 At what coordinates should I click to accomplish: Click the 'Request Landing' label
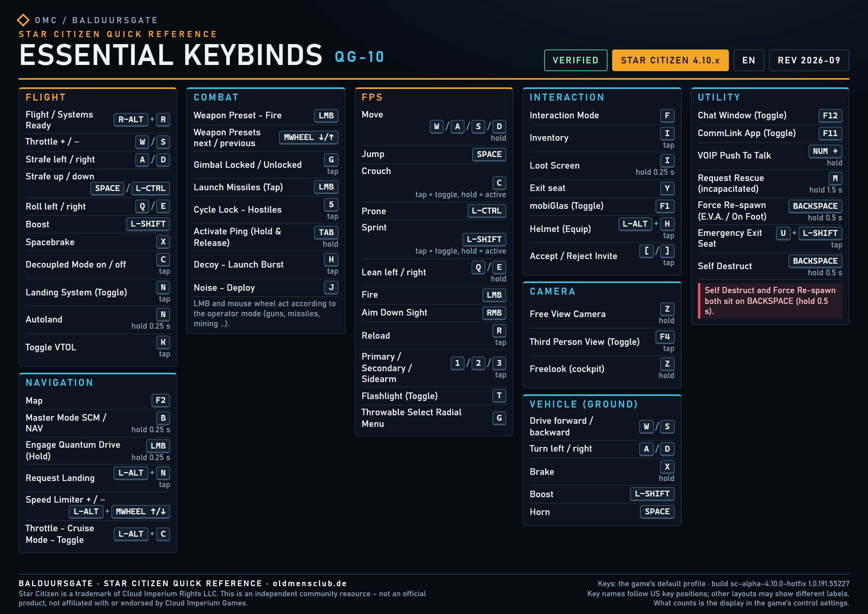point(60,478)
